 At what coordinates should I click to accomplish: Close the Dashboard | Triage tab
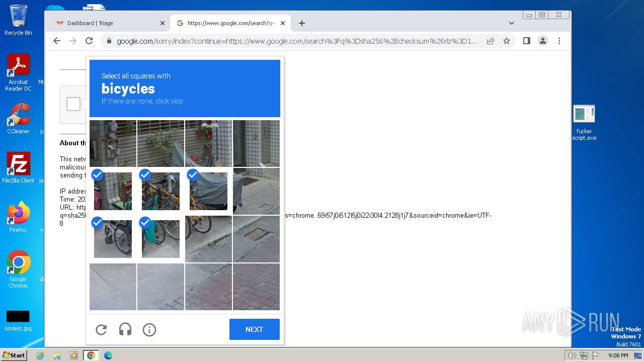pyautogui.click(x=163, y=23)
